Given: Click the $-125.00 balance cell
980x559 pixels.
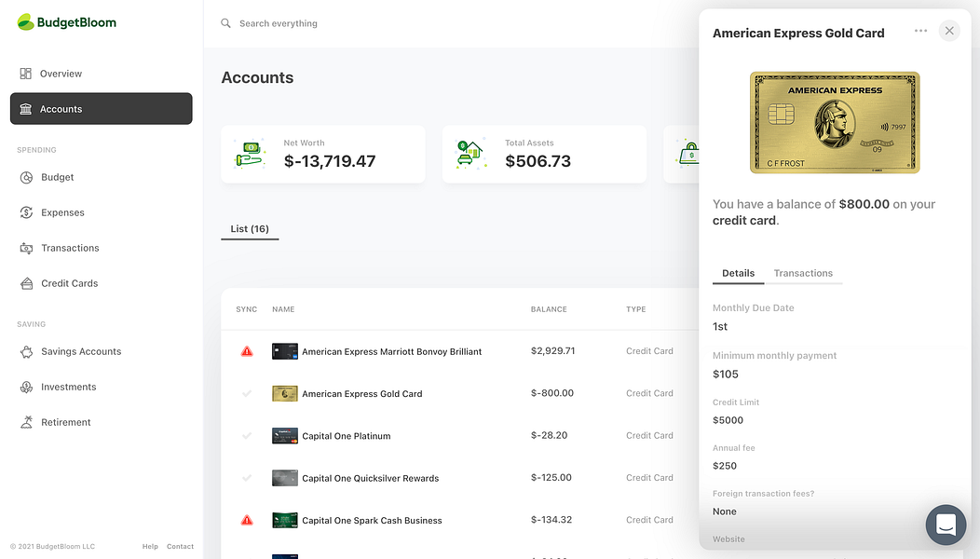Looking at the screenshot, I should click(551, 478).
